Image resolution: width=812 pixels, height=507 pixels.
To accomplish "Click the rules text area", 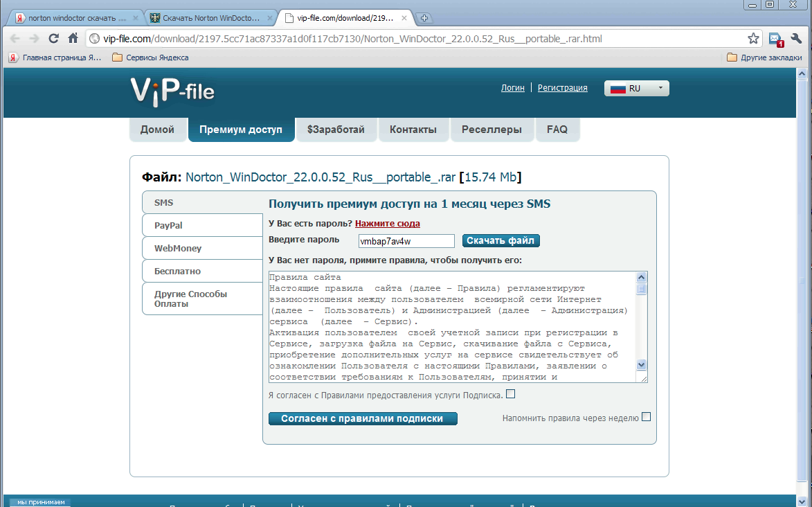I will (453, 327).
